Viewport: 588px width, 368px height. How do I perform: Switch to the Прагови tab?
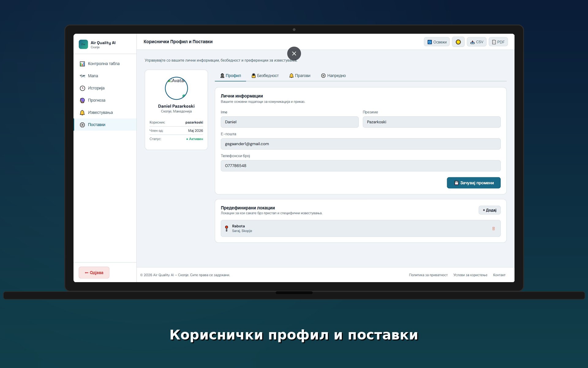[300, 75]
